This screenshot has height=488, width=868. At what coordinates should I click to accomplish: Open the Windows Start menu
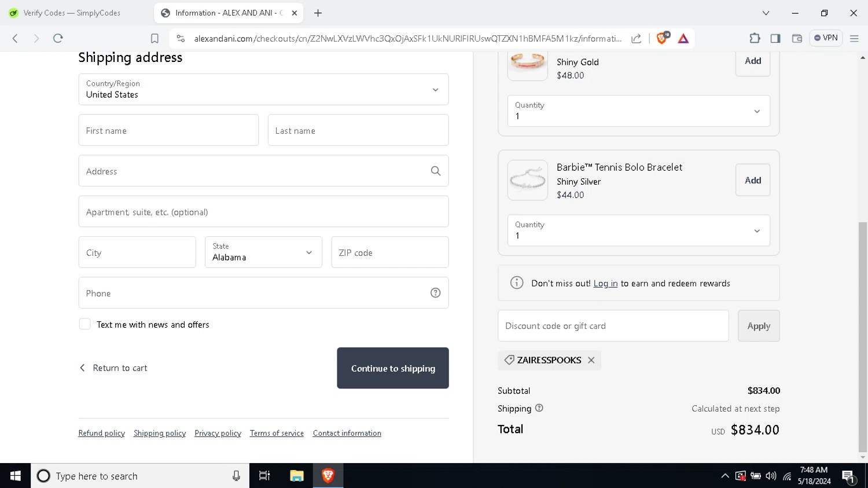15,476
